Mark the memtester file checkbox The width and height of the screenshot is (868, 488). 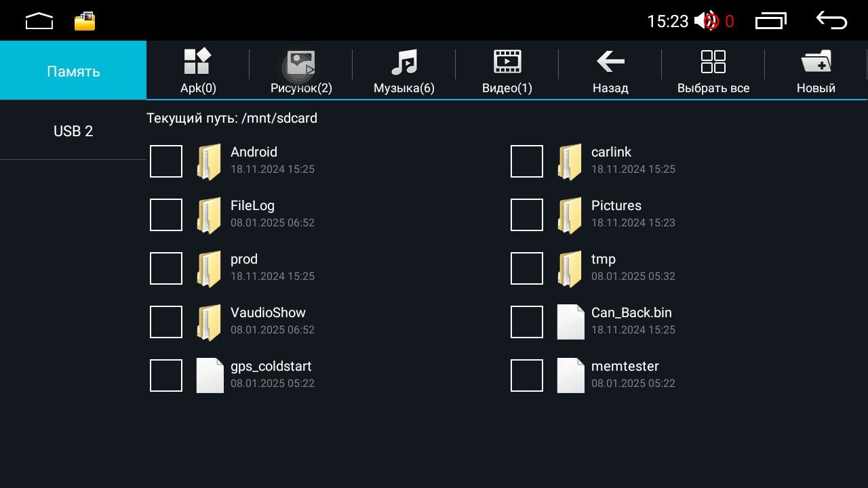click(527, 375)
